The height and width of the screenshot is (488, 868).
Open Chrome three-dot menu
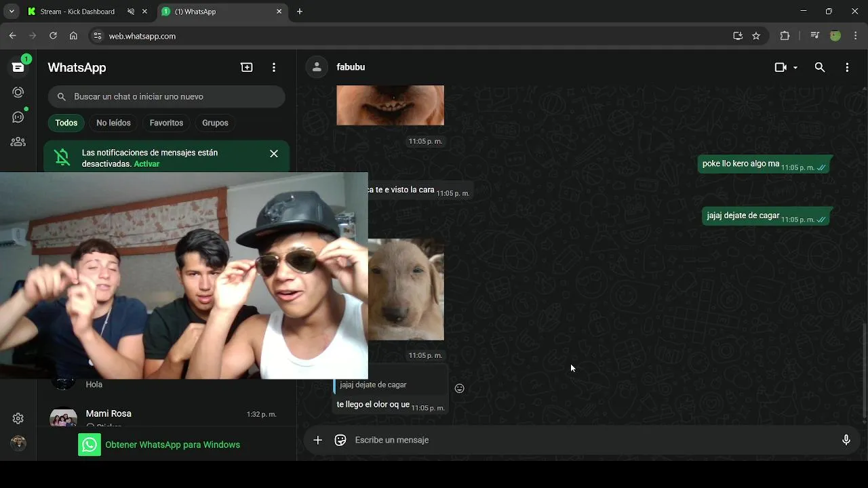tap(856, 36)
